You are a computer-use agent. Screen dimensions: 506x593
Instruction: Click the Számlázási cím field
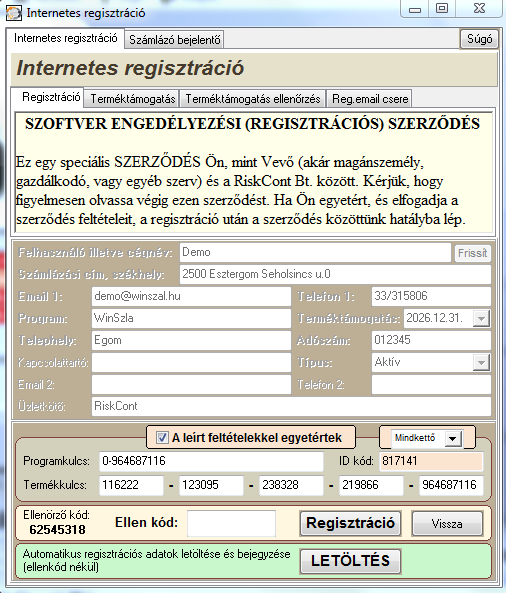pyautogui.click(x=335, y=274)
